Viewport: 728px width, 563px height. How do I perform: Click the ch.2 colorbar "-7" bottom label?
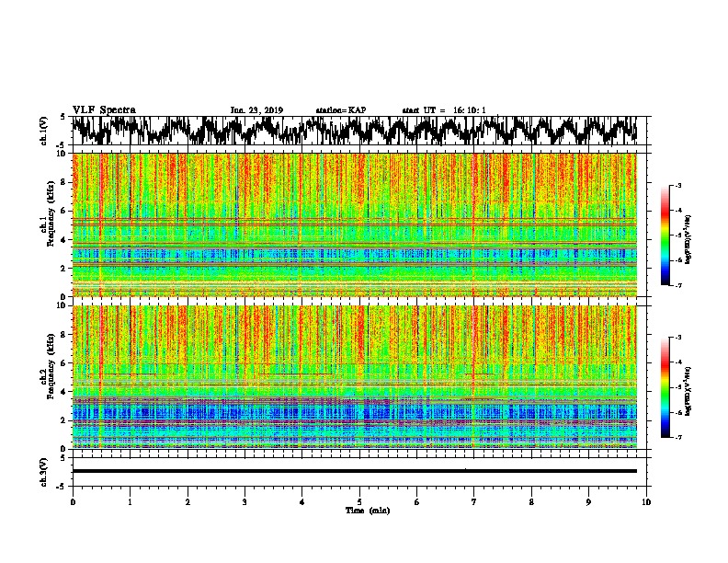[x=677, y=437]
